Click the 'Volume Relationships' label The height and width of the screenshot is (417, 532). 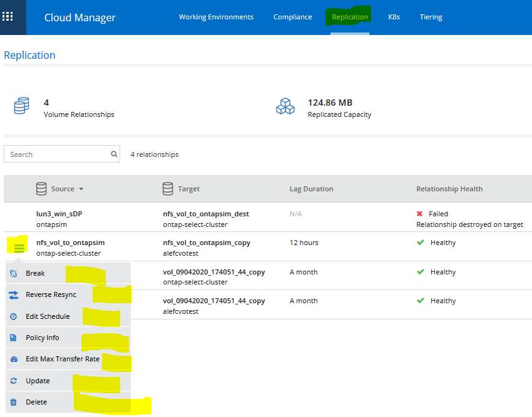(x=79, y=114)
